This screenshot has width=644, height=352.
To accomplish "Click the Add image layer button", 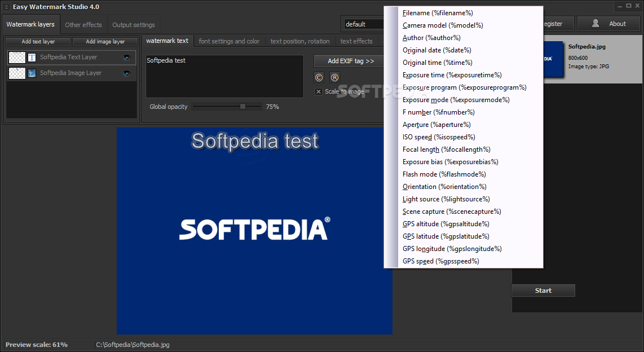I will [105, 42].
